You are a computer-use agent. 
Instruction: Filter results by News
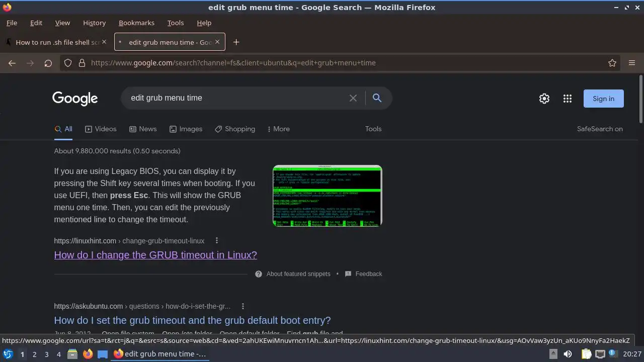point(143,129)
